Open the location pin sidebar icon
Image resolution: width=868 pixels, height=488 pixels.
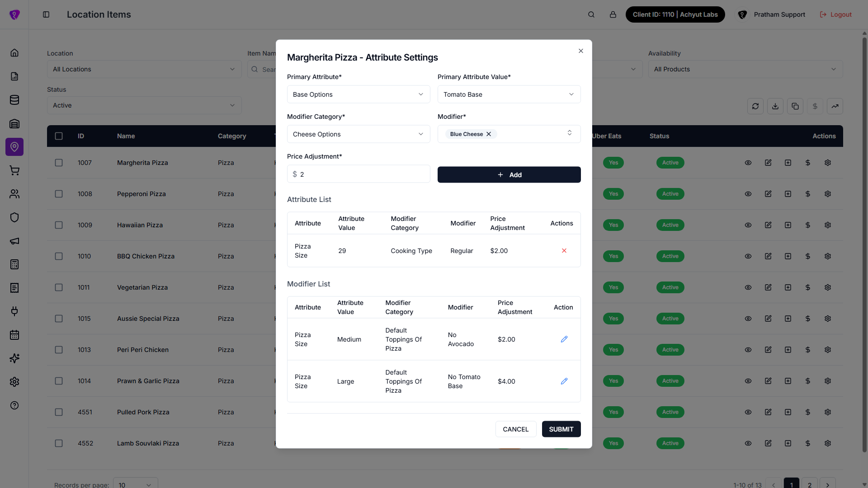tap(14, 147)
